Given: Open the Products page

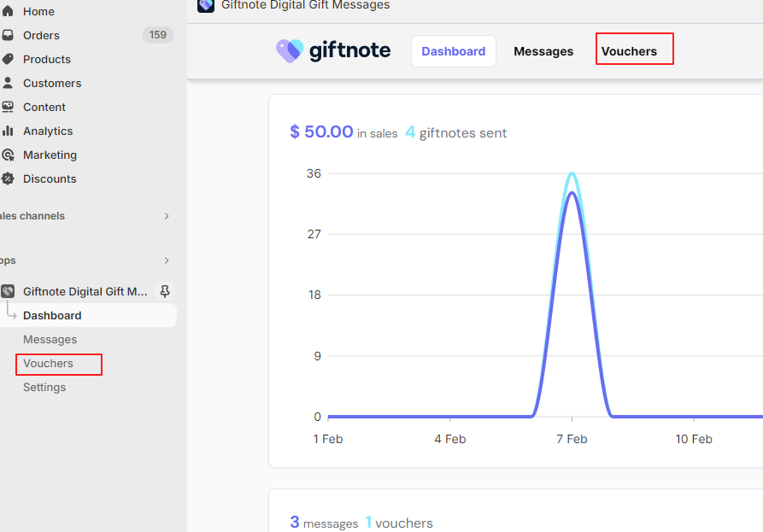Looking at the screenshot, I should coord(47,59).
